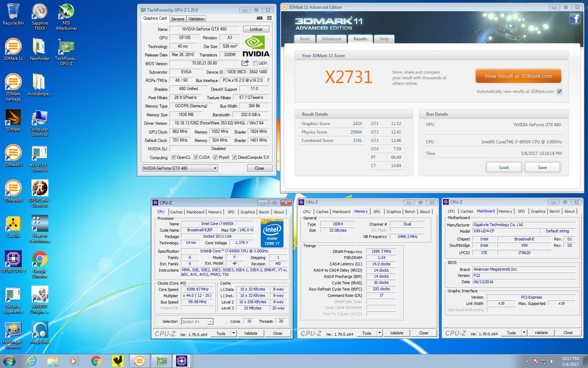Select GeForce Experience desktop icon

coord(13,300)
